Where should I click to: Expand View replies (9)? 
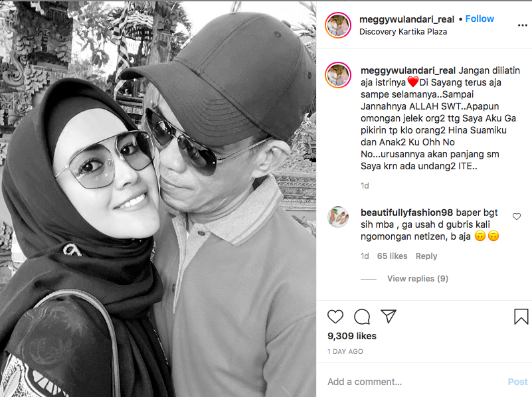pos(418,279)
